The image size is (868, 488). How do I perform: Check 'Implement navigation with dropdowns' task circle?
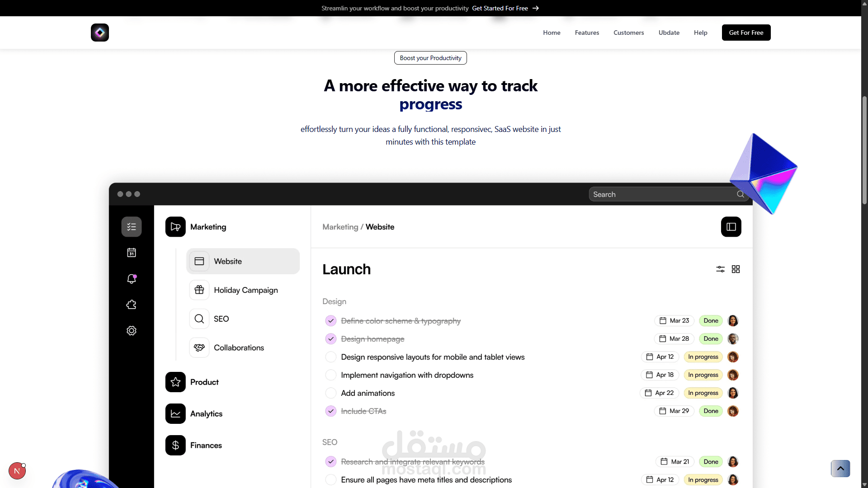(331, 375)
